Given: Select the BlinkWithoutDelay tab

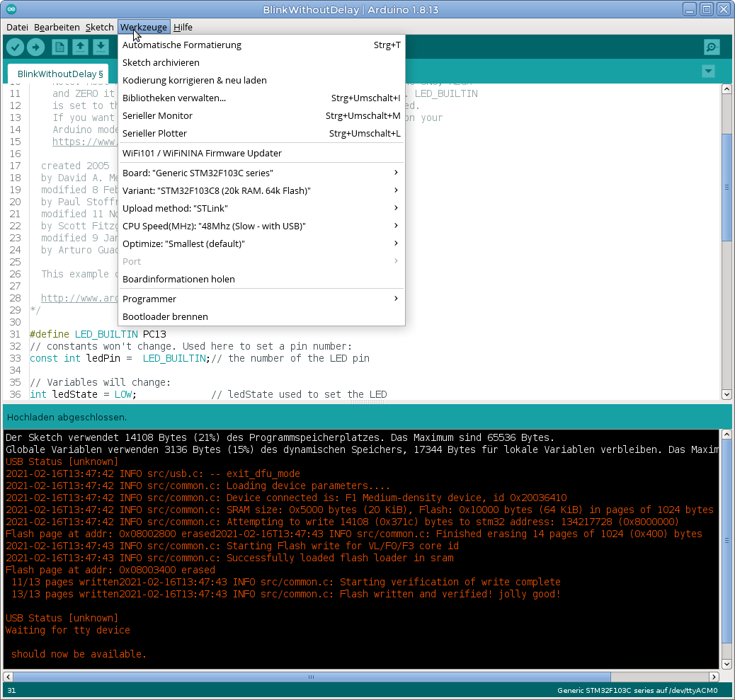Looking at the screenshot, I should click(x=59, y=74).
